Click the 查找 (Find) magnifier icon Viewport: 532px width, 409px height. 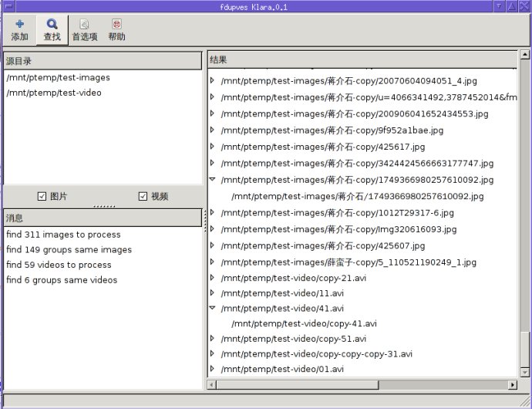52,25
